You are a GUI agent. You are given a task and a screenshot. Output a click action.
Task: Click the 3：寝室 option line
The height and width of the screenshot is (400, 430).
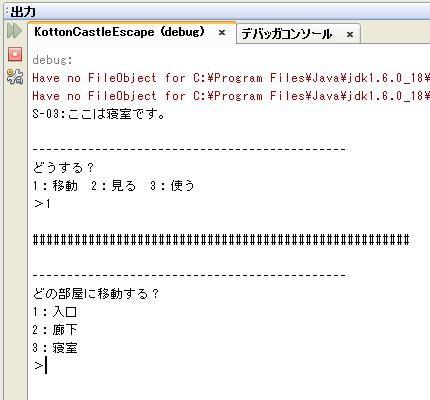[55, 348]
